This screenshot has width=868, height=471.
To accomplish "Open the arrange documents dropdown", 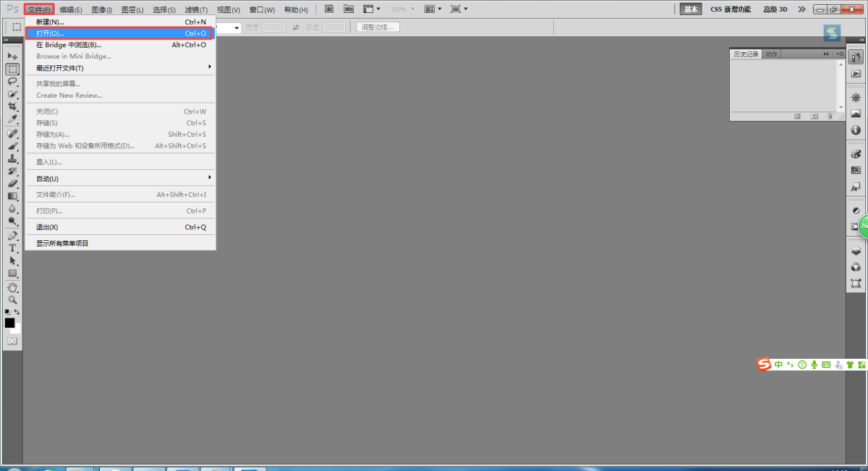I will point(433,9).
